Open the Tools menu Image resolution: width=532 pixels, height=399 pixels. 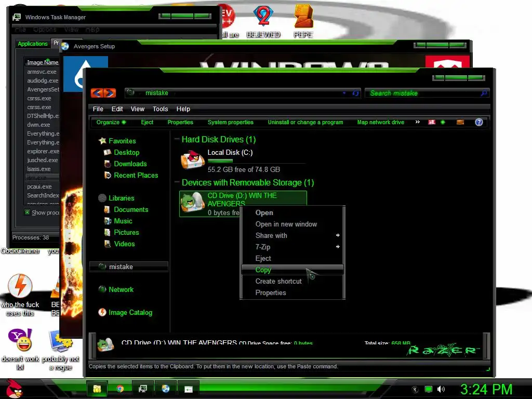click(x=160, y=109)
